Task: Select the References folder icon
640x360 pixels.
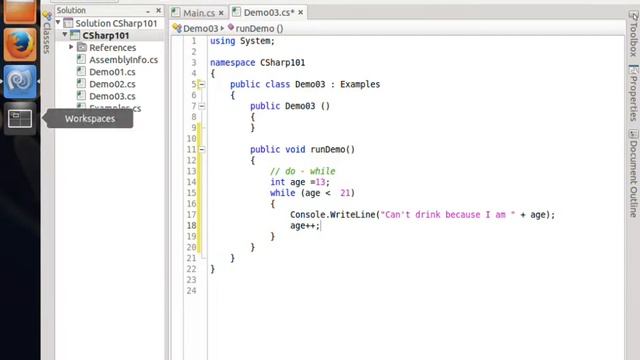Action: tap(82, 47)
